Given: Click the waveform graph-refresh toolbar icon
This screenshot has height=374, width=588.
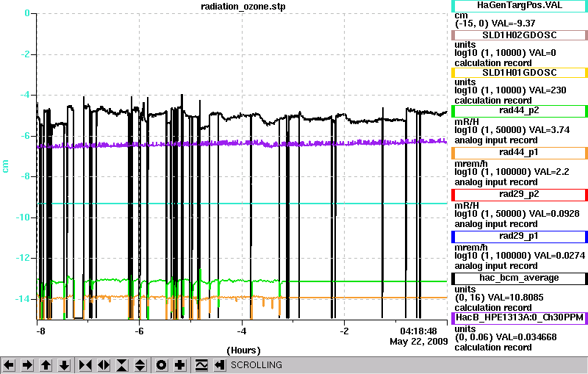Looking at the screenshot, I should (201, 365).
